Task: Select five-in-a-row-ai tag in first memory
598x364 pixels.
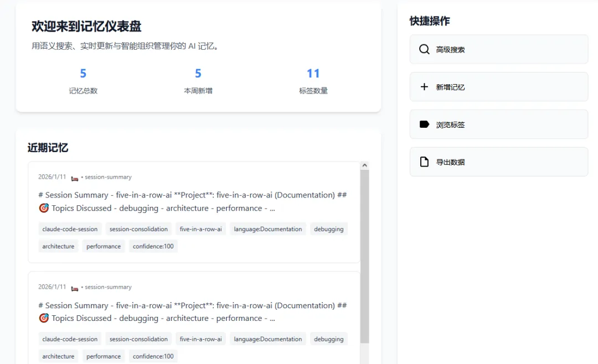Action: (x=200, y=229)
